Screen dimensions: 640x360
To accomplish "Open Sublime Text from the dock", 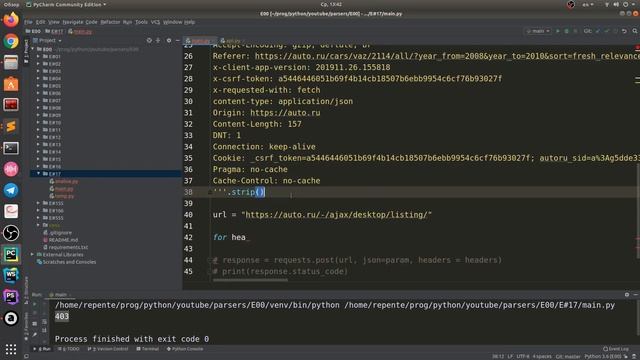I will 11,126.
